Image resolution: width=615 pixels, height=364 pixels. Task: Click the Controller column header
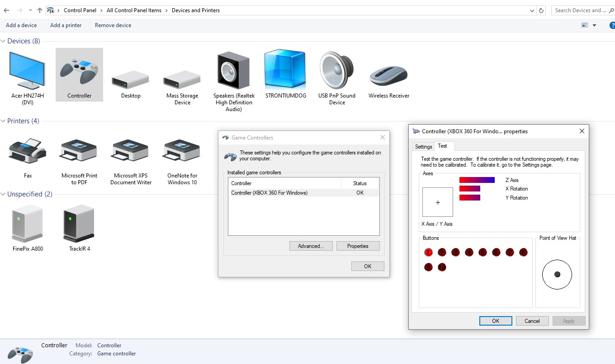pyautogui.click(x=285, y=183)
